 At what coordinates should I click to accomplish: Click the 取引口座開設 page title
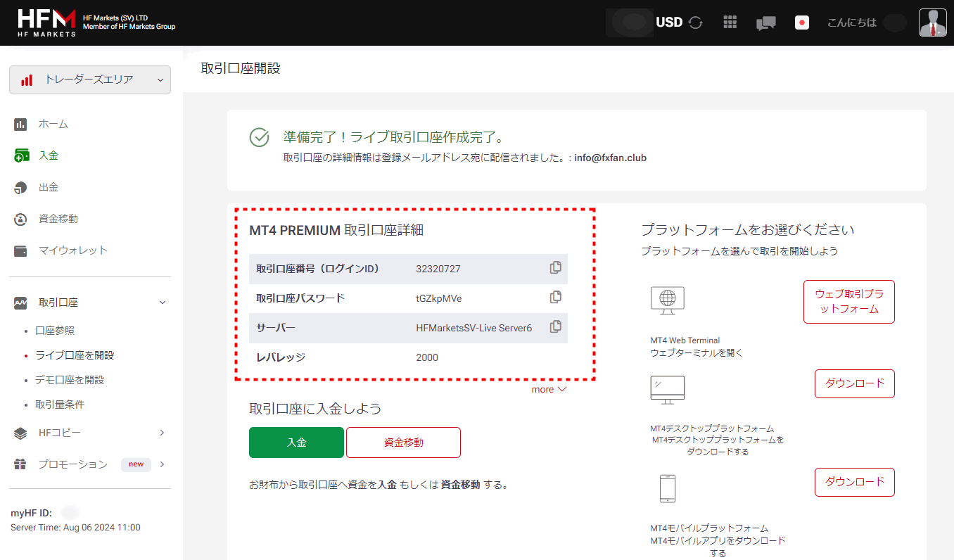[241, 68]
